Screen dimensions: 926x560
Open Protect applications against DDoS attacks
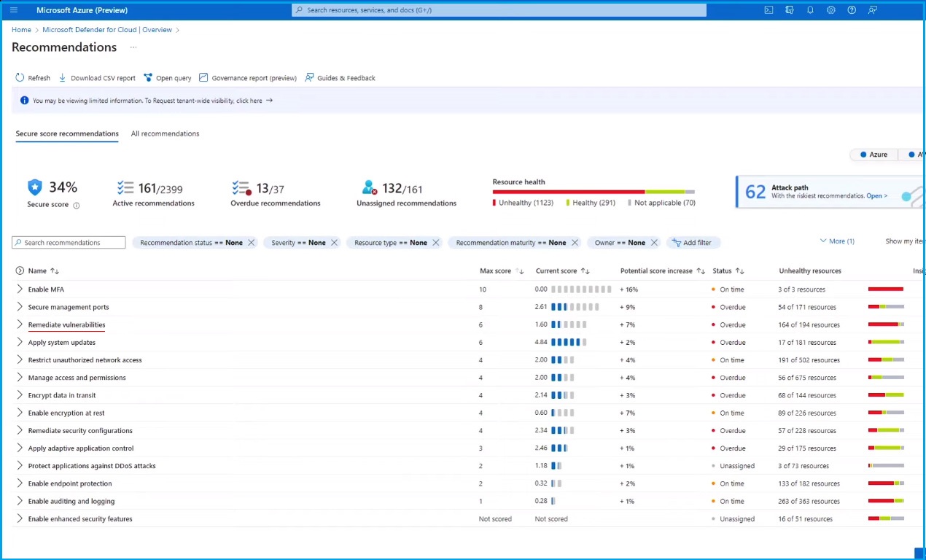(92, 466)
